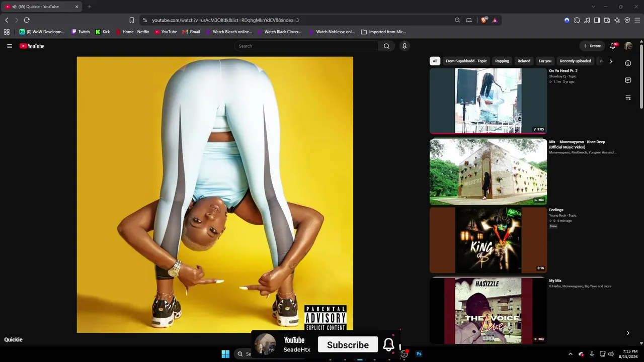Select the Related filter chip
The image size is (644, 362).
(x=524, y=61)
